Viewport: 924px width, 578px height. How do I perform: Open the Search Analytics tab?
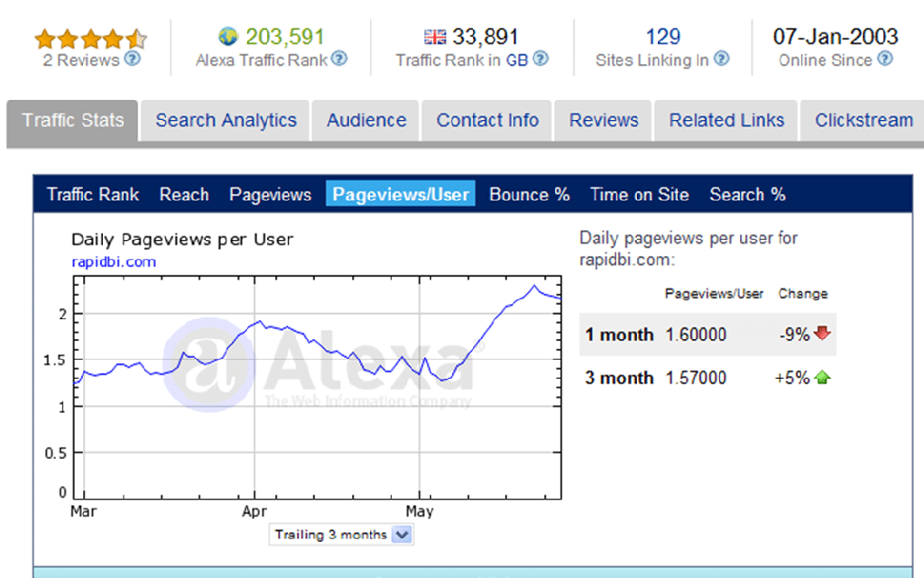click(226, 121)
